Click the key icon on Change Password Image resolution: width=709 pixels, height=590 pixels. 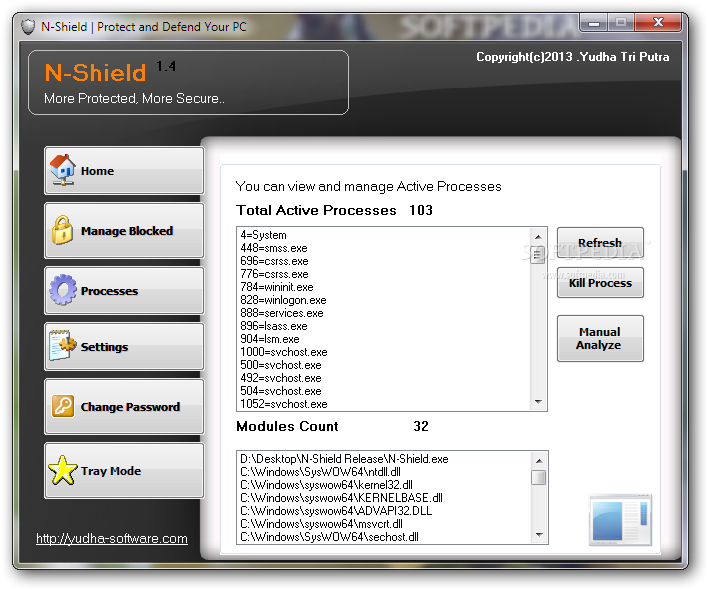(63, 406)
